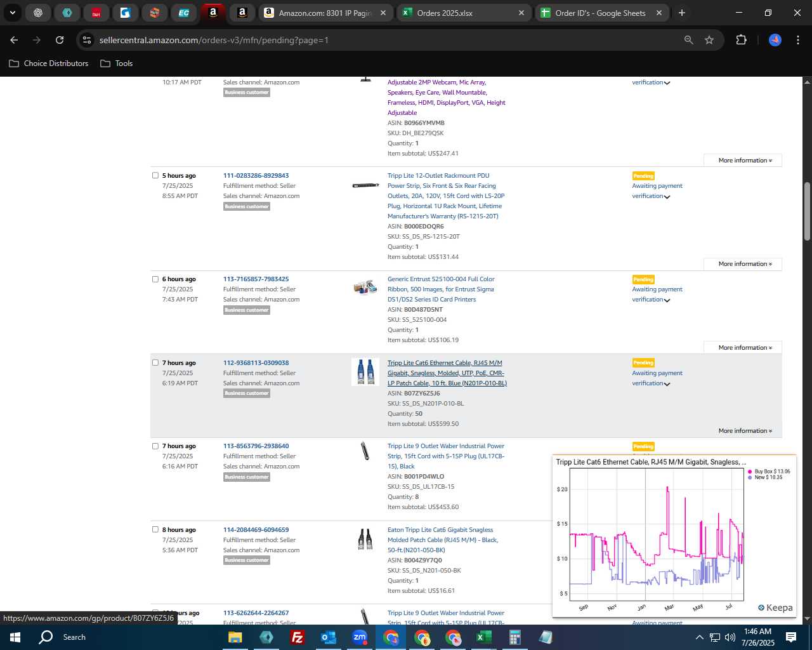
Task: Click the taskbar Search box
Action: click(x=74, y=637)
